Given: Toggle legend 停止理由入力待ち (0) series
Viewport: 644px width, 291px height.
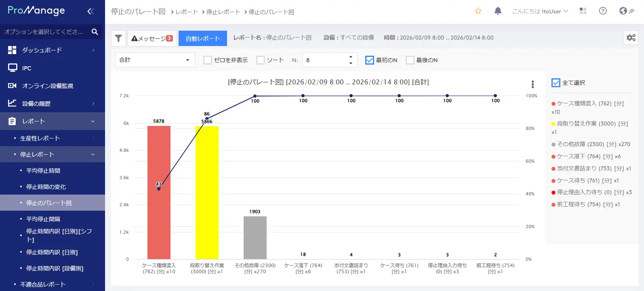Looking at the screenshot, I should 591,192.
